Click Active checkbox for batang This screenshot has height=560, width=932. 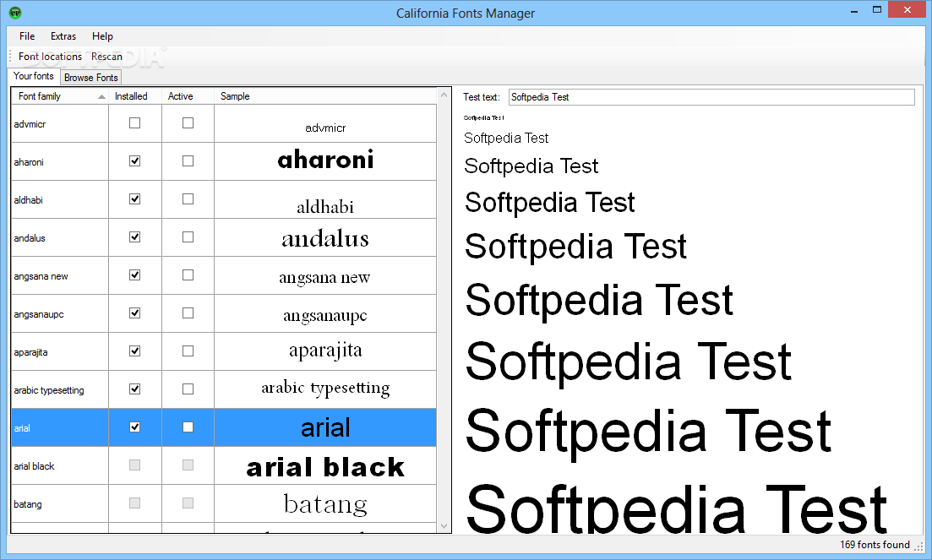pyautogui.click(x=188, y=503)
